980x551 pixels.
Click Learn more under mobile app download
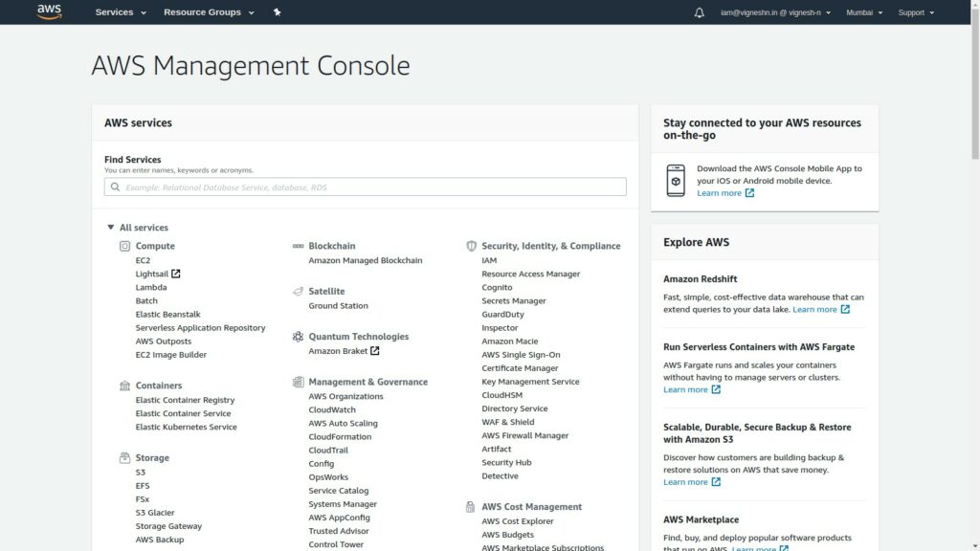coord(719,193)
